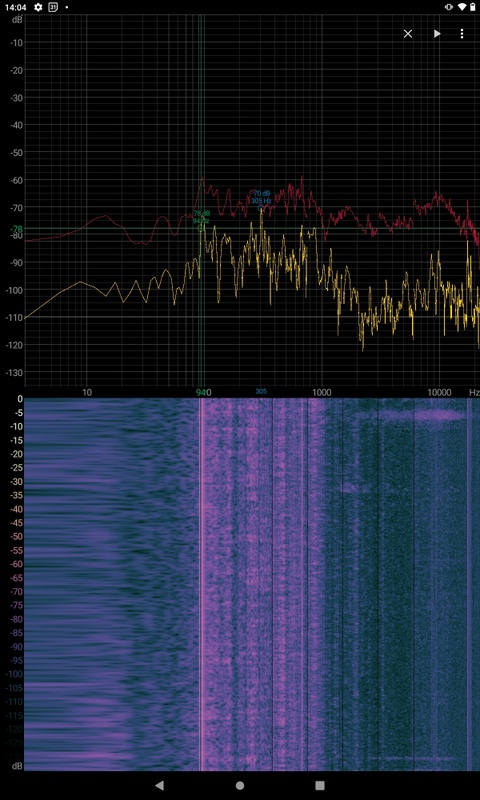
Task: Tap the calendar 31 notification icon
Action: 53,7
